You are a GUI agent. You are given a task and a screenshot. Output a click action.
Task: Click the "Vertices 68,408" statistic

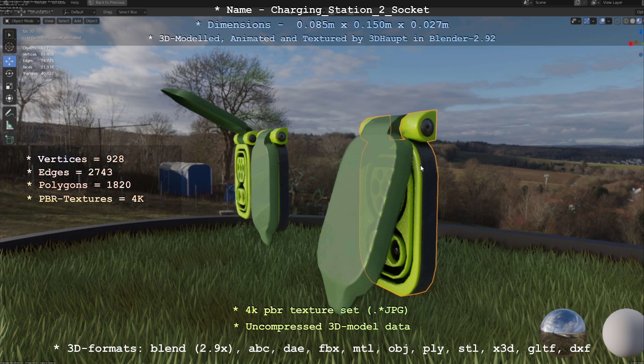click(x=38, y=54)
